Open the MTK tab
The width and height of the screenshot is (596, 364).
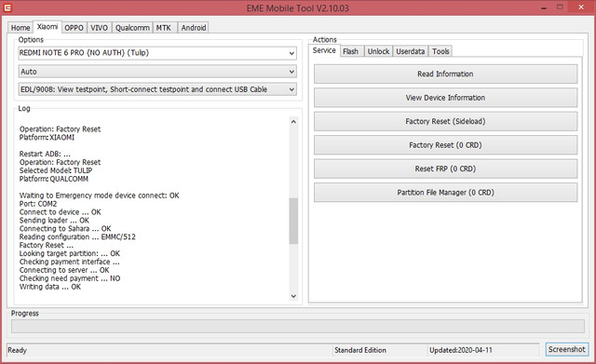(x=164, y=28)
